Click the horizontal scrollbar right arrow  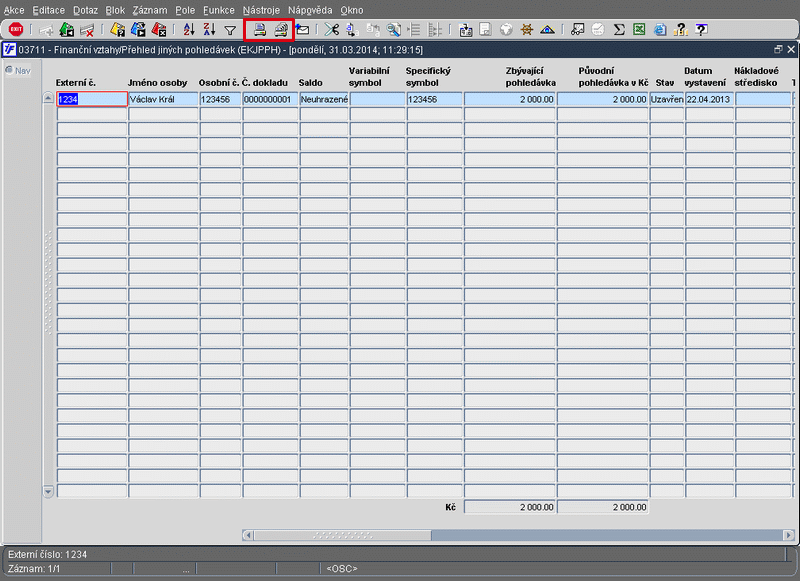789,535
